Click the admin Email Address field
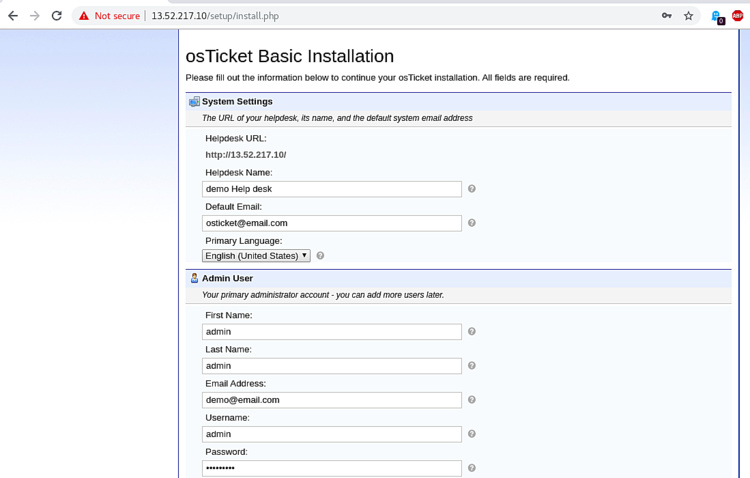This screenshot has width=750, height=478. click(x=331, y=400)
